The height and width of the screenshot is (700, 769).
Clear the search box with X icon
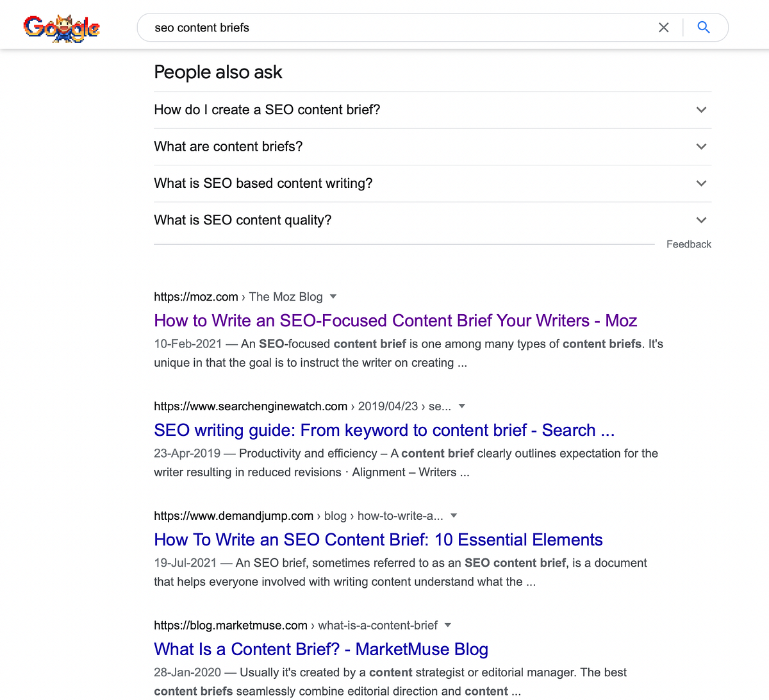(664, 28)
